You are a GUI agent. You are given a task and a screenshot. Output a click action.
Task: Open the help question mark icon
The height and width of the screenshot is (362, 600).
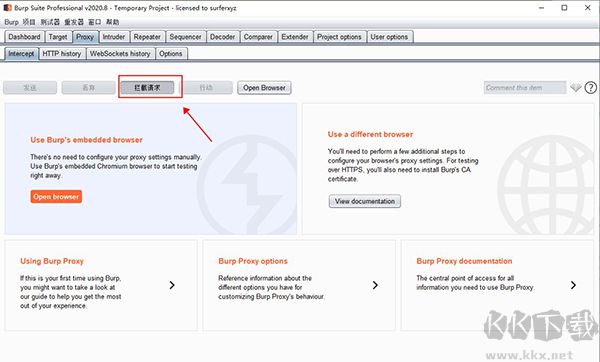[x=590, y=88]
